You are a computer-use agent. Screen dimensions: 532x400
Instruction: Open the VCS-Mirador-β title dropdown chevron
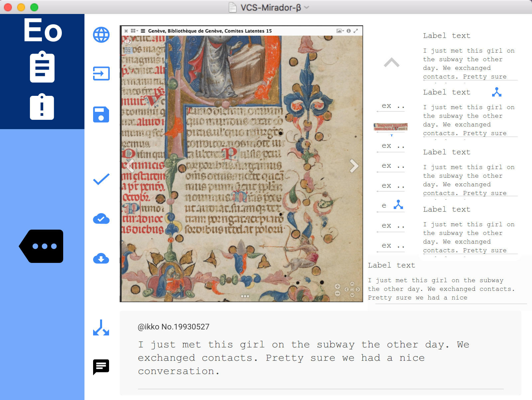point(307,7)
